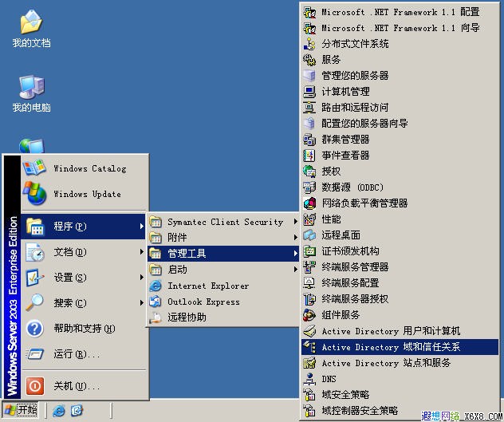The width and height of the screenshot is (504, 422).
Task: Choose 关机(U)... in Start menu
Action: [x=85, y=385]
